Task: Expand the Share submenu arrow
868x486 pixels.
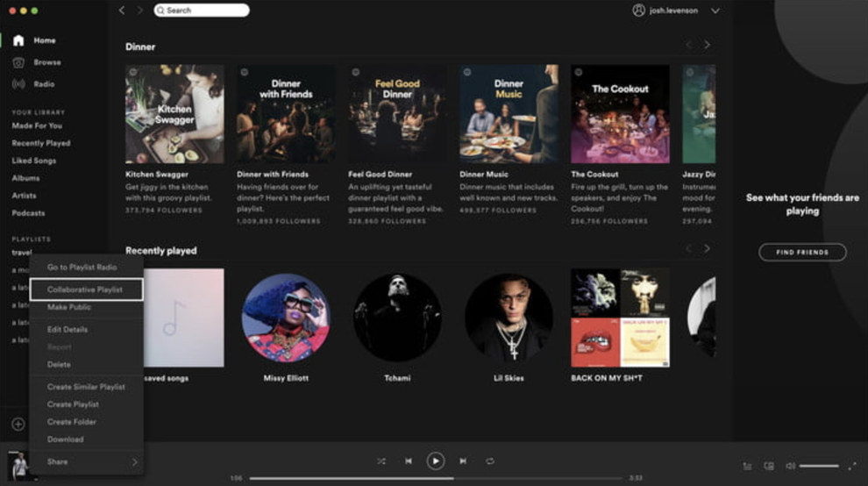Action: [134, 461]
